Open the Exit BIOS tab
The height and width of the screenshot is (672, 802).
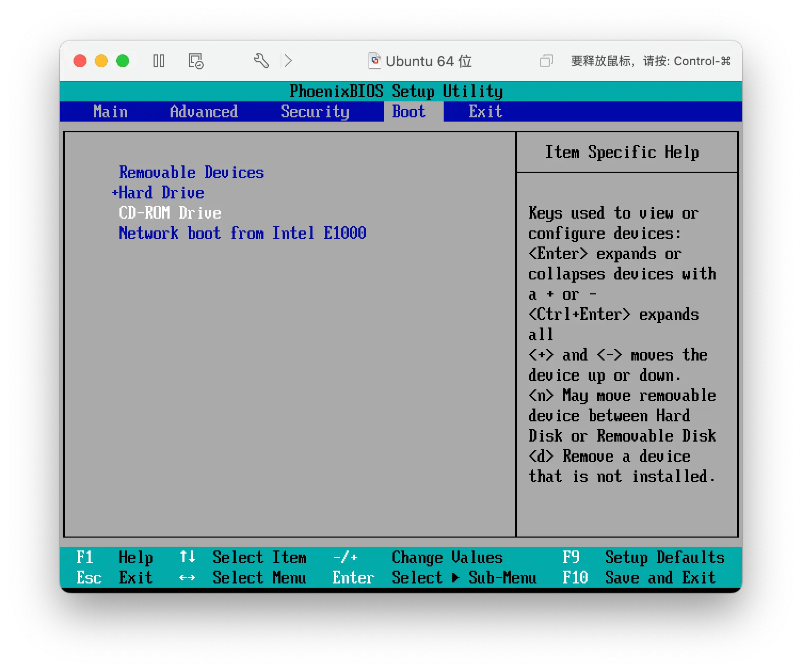click(486, 111)
